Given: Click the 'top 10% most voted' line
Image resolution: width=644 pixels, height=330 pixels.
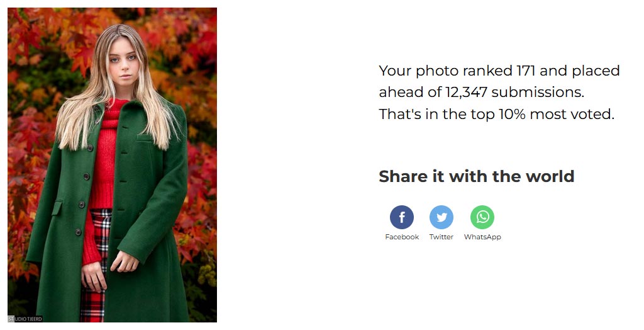Looking at the screenshot, I should coord(497,114).
